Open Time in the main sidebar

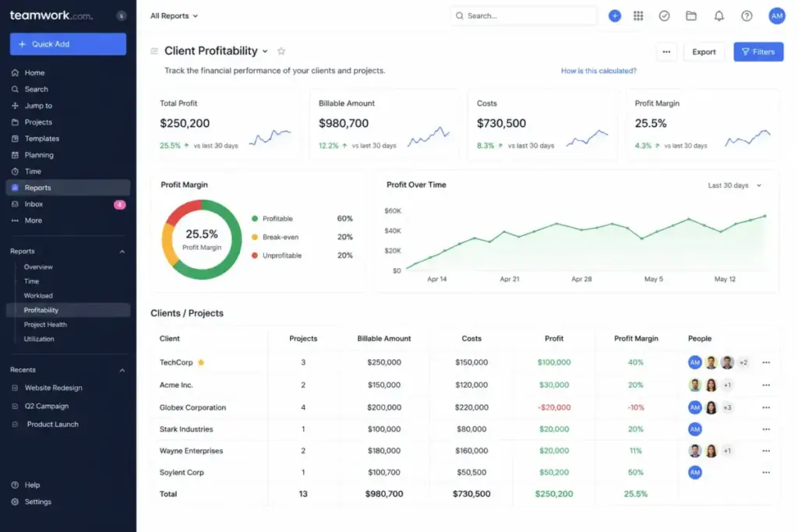pos(68,171)
